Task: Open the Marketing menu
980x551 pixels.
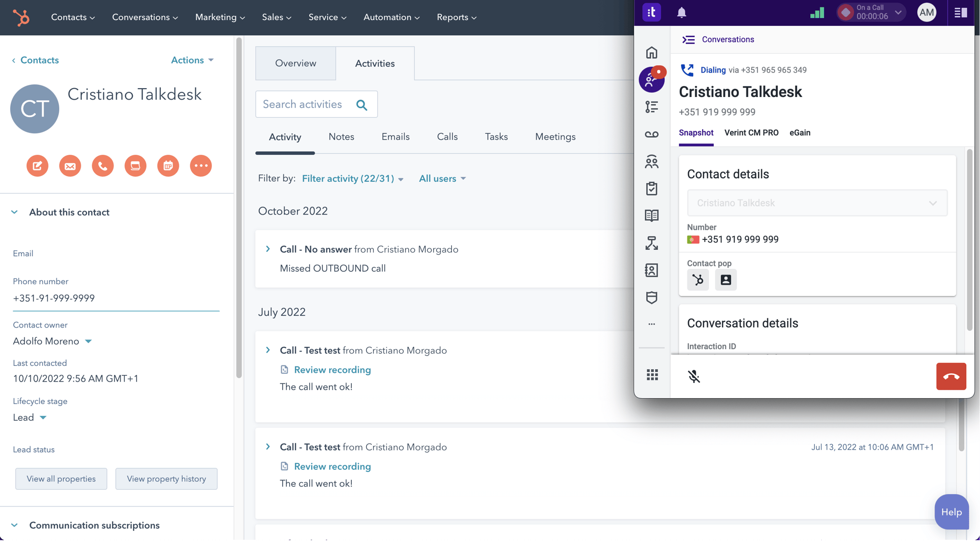Action: pos(220,17)
